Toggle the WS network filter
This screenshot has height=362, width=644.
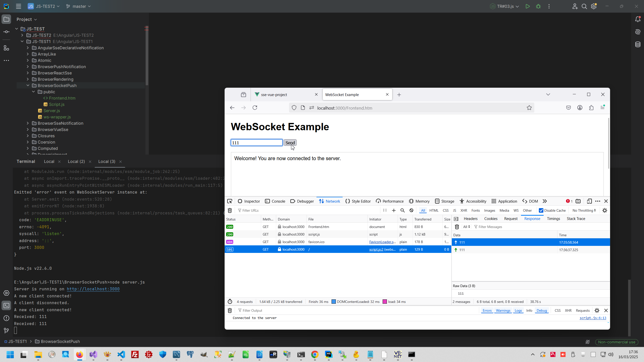516,210
